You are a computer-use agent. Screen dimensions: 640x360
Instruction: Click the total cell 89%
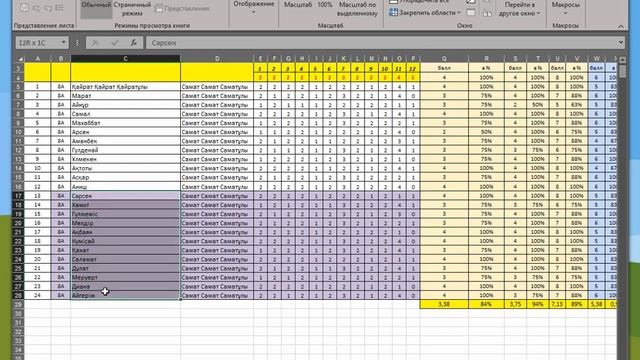pyautogui.click(x=577, y=304)
